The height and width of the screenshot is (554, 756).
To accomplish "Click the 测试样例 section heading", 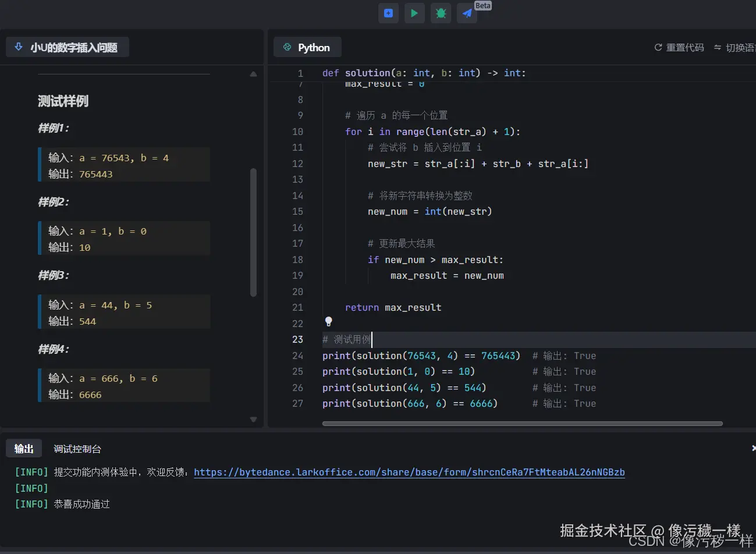I will (63, 101).
